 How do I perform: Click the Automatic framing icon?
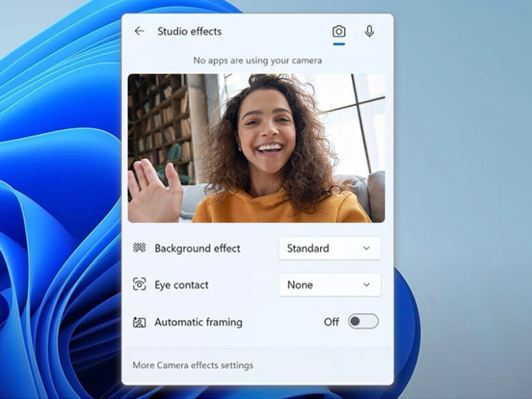click(x=139, y=322)
